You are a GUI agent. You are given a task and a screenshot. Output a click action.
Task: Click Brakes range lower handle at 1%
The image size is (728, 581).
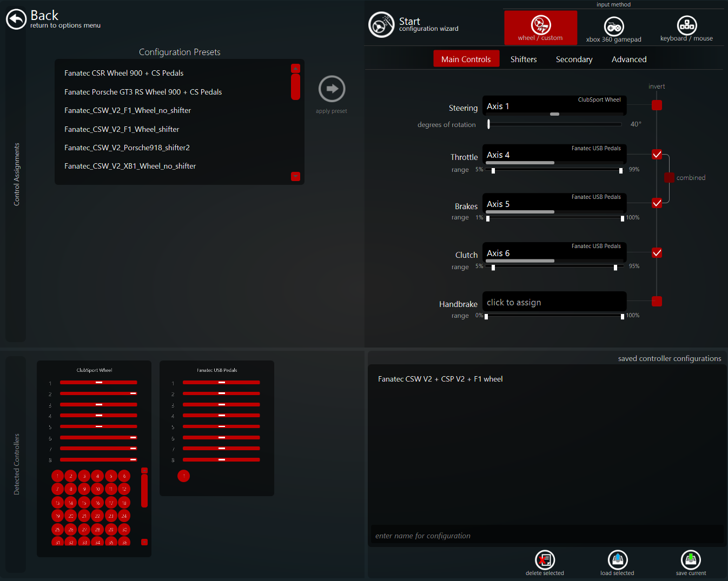tap(488, 219)
